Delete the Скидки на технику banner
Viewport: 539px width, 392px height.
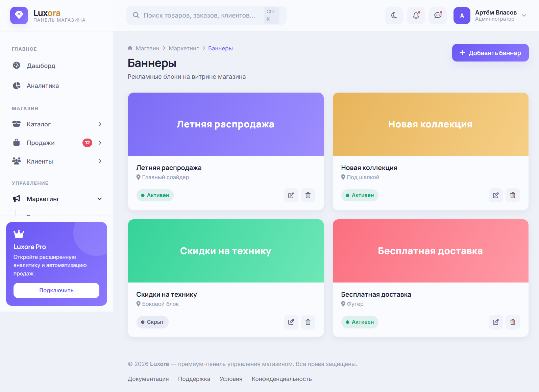click(308, 322)
